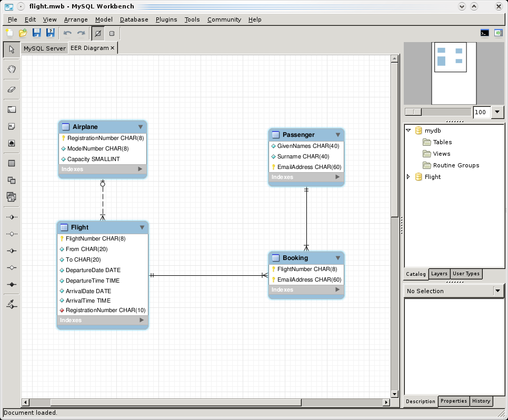Save the model with the floppy icon
Image resolution: width=508 pixels, height=420 pixels.
pyautogui.click(x=37, y=33)
